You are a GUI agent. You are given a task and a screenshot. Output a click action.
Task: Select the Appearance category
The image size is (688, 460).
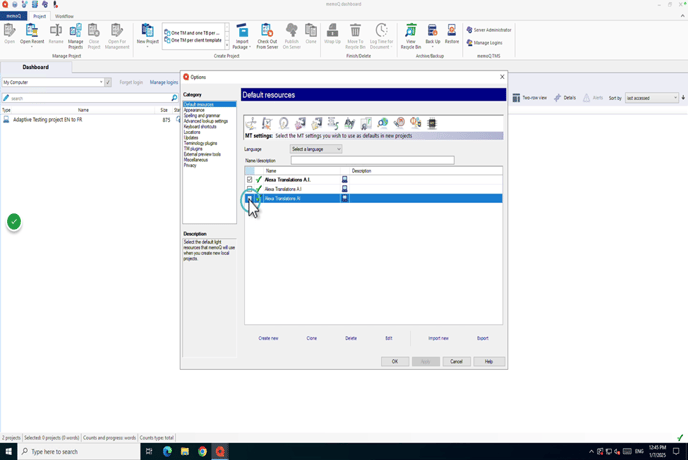pos(194,110)
